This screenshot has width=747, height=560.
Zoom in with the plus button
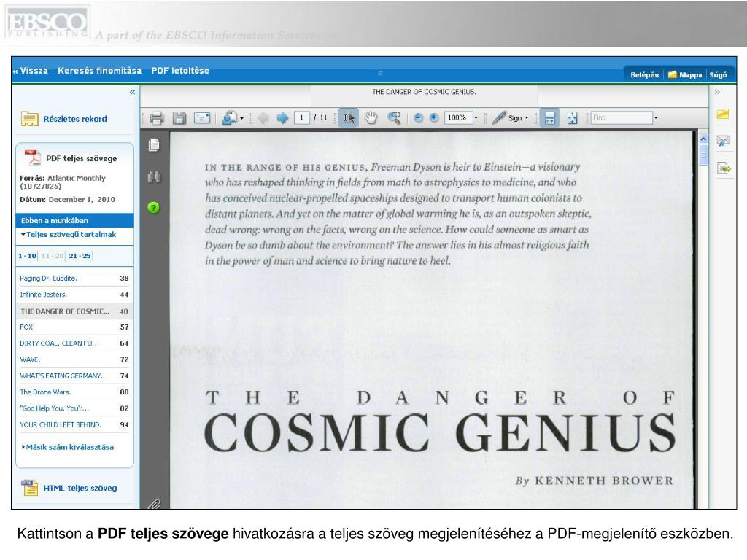[x=433, y=117]
